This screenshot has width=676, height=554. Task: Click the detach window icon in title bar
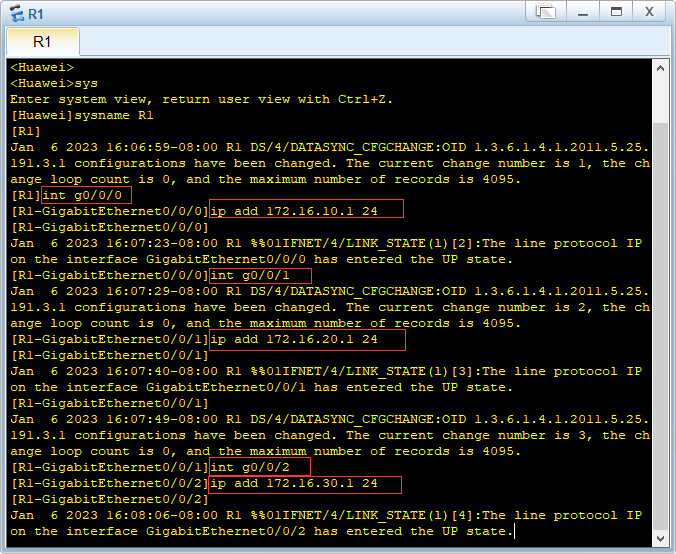coord(546,12)
